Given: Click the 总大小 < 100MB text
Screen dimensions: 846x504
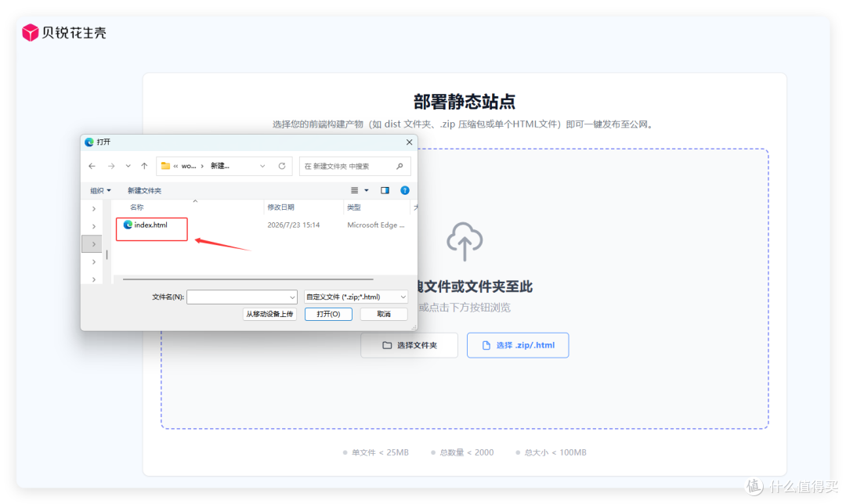Looking at the screenshot, I should [x=555, y=452].
